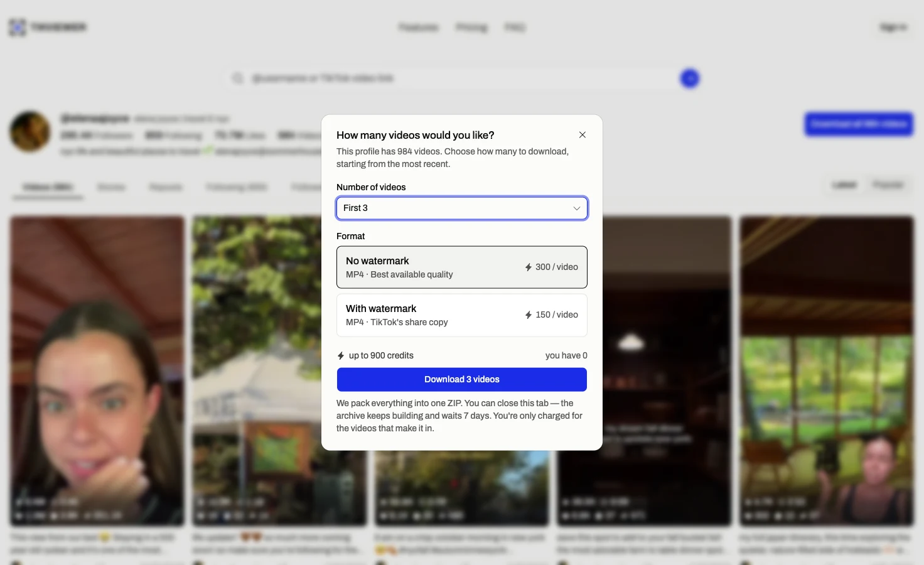
Task: Click the lightning icon beside 150 / video
Action: (x=529, y=315)
